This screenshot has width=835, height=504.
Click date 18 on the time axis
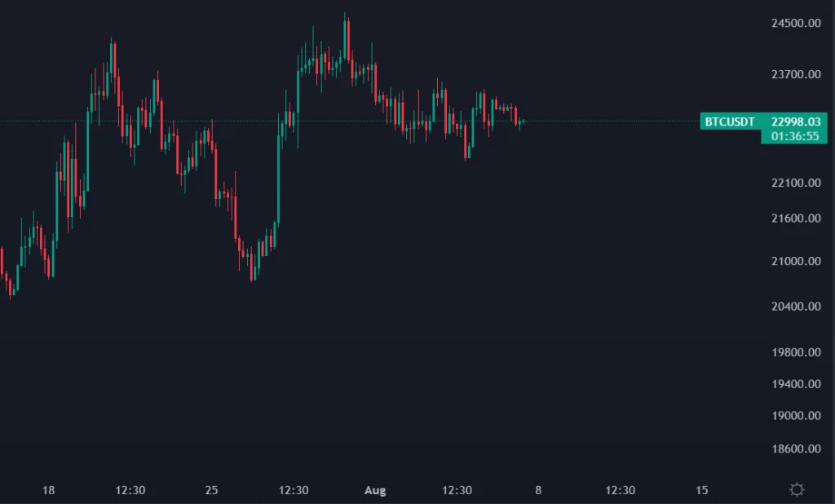pos(48,490)
